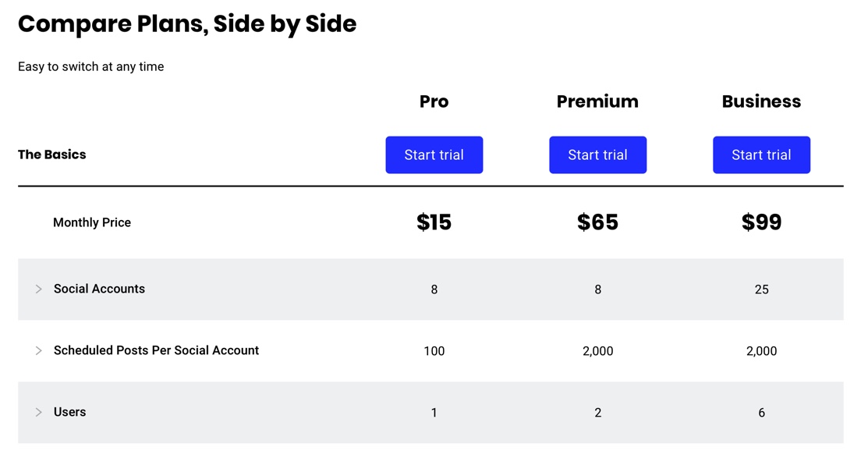Expand the Scheduled Posts row chevron

38,351
